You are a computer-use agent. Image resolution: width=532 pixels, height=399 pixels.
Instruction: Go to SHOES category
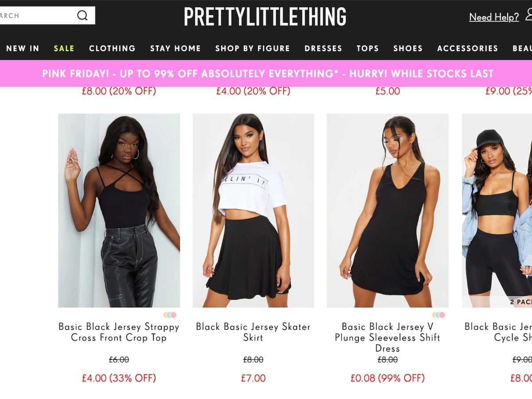[408, 48]
